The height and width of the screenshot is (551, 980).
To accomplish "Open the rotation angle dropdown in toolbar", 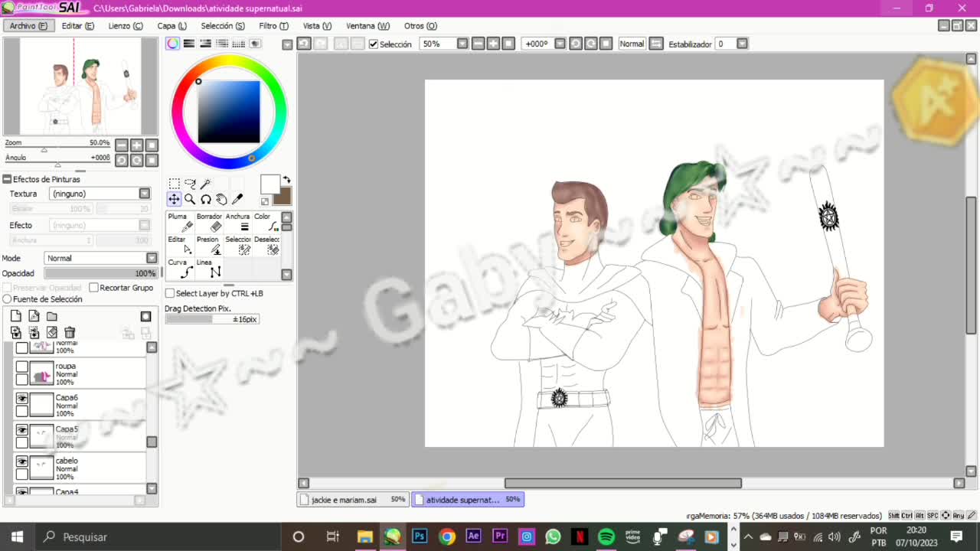I will click(560, 44).
